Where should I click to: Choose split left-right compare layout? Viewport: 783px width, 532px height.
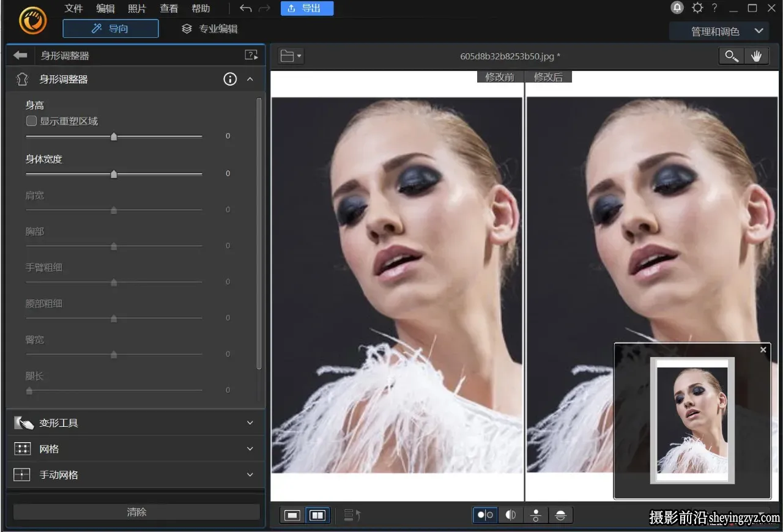(510, 515)
